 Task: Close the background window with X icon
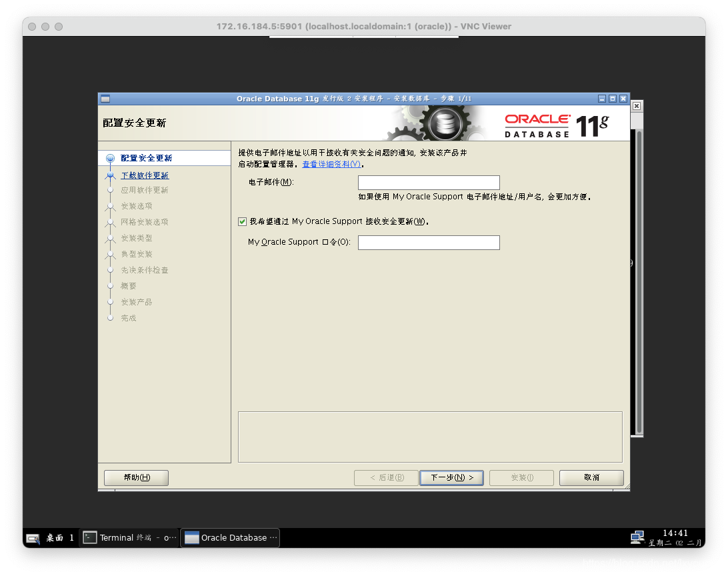(x=637, y=106)
